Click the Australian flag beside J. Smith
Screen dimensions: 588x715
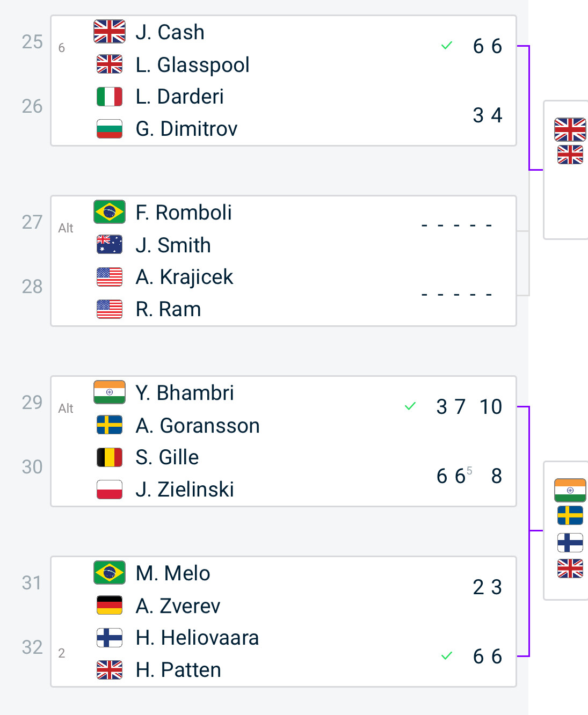pyautogui.click(x=110, y=245)
